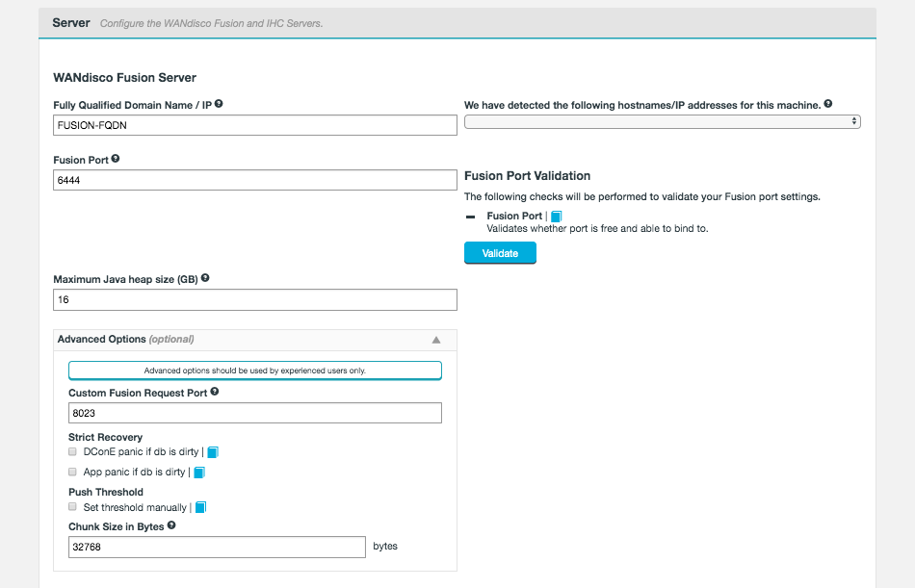Click the Fusion Port input field

(255, 180)
